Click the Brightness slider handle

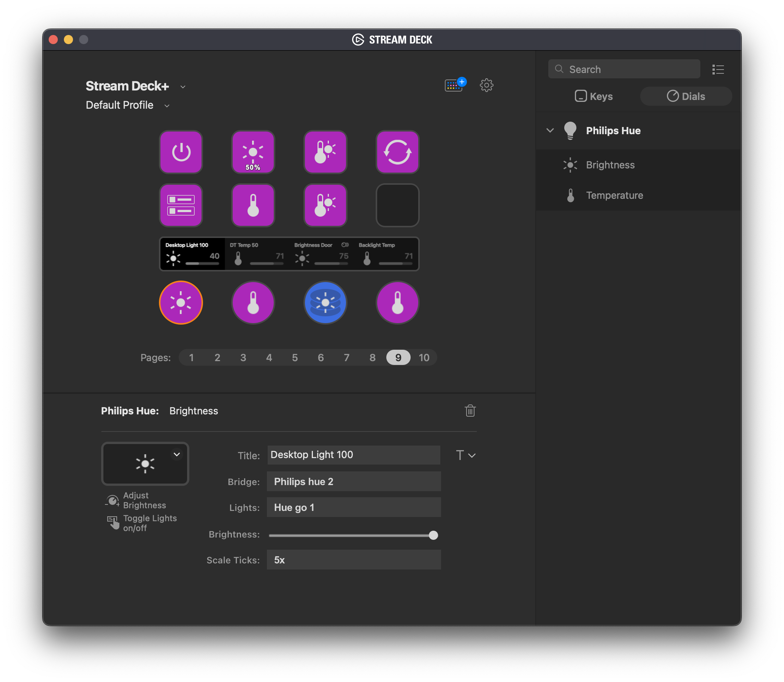tap(433, 535)
